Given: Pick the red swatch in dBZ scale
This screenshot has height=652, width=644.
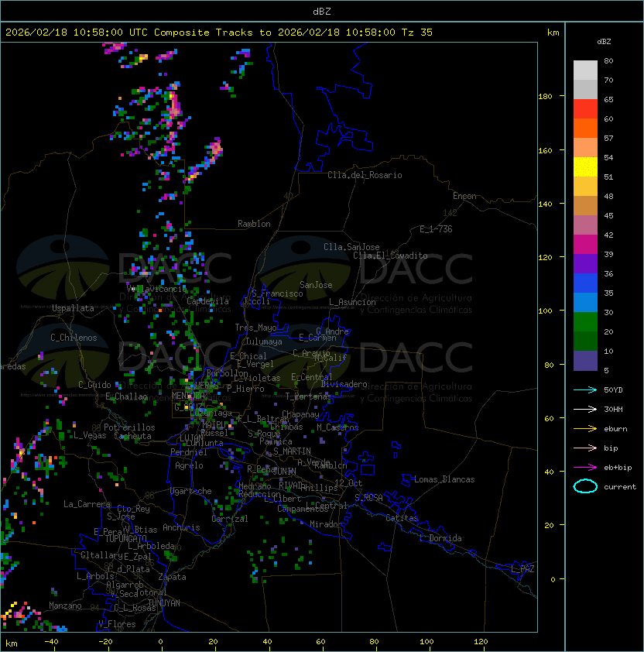Looking at the screenshot, I should pyautogui.click(x=585, y=109).
